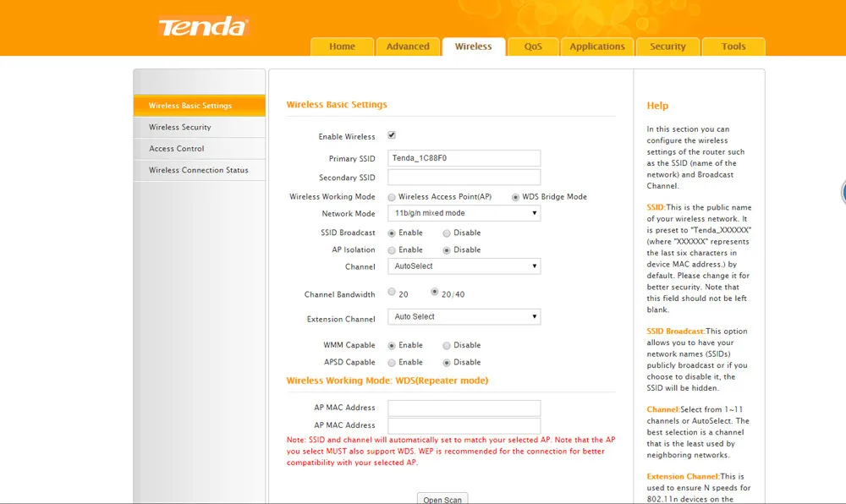Viewport: 846px width, 504px height.
Task: Select 20/40 channel bandwidth
Action: pyautogui.click(x=434, y=292)
